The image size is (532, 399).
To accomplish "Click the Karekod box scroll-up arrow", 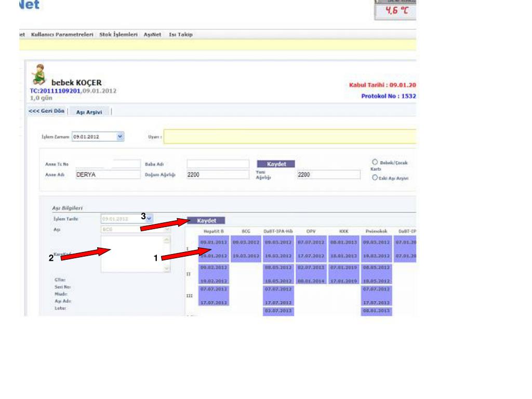I will (x=167, y=240).
